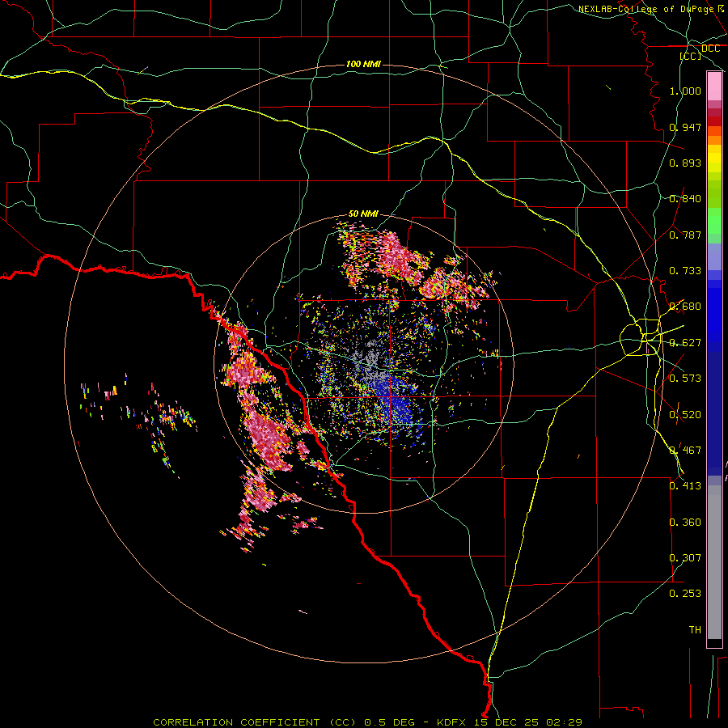The height and width of the screenshot is (728, 728).
Task: Click the 02:29 timestamp in the caption
Action: pos(564,722)
